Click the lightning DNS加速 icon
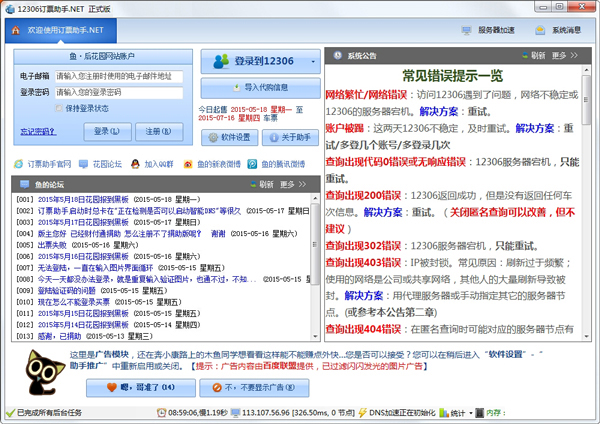The width and height of the screenshot is (600, 424). (362, 413)
